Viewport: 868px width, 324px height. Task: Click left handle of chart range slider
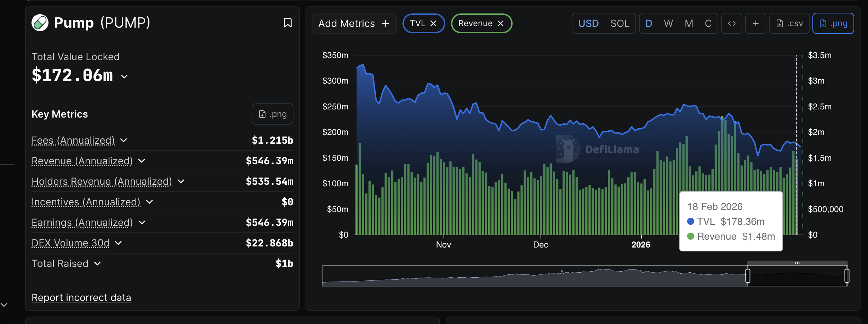[x=748, y=275]
